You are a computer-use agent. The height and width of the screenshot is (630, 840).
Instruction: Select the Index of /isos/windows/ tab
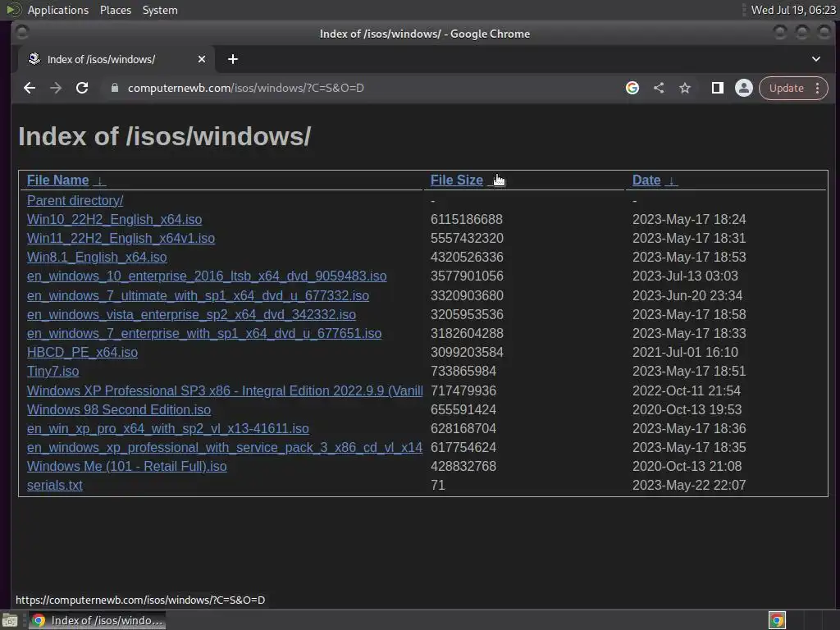pos(116,59)
